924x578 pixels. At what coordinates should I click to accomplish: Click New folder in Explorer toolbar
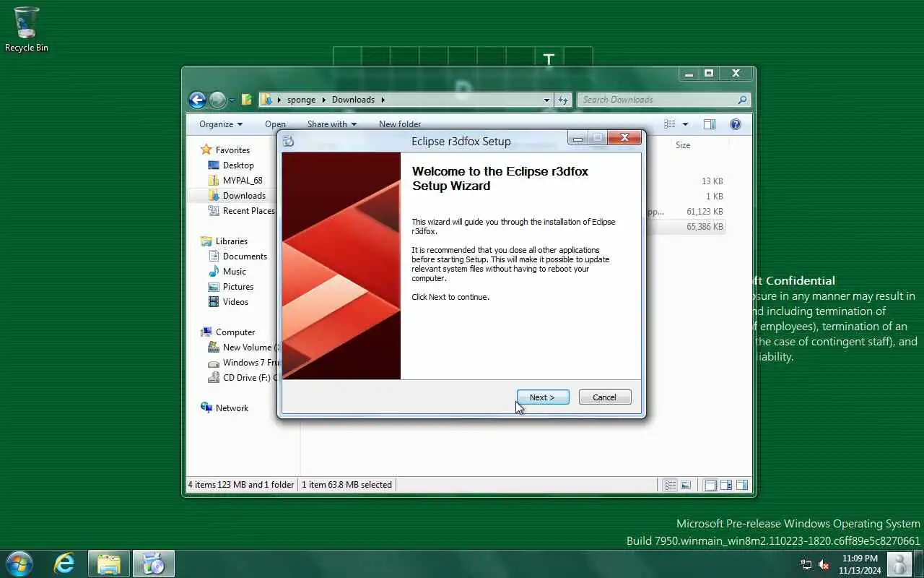click(x=400, y=124)
